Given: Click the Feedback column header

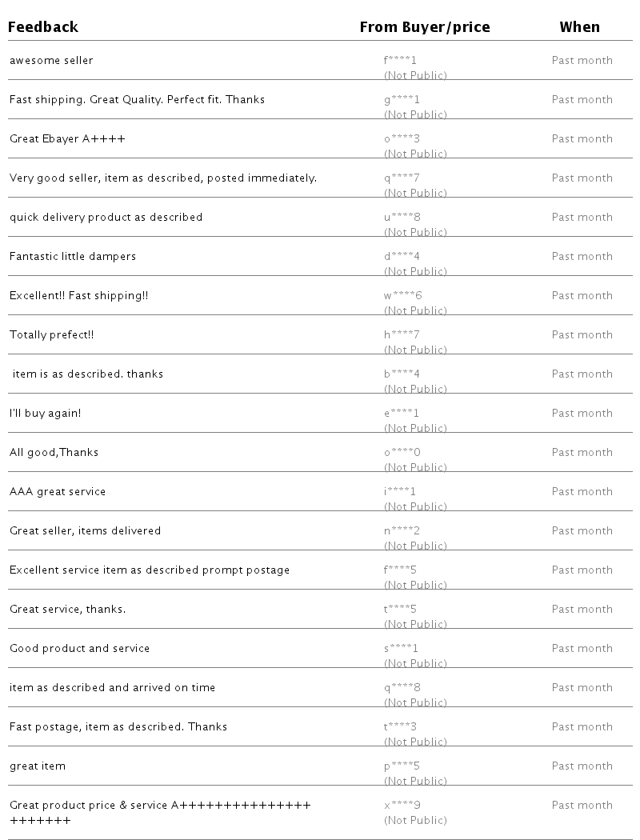Looking at the screenshot, I should 43,27.
